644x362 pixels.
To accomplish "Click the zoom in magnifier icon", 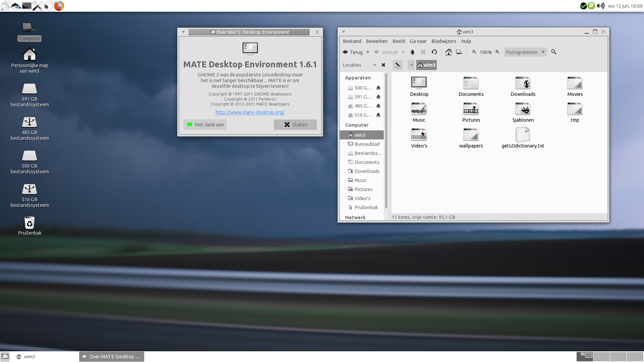I will tap(497, 52).
